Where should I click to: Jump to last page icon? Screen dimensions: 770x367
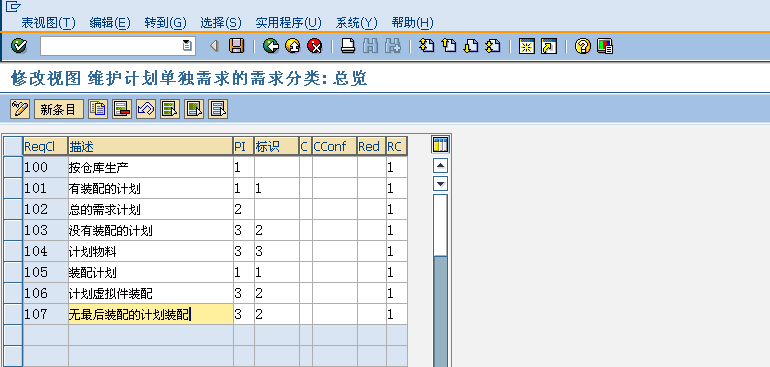coord(493,46)
